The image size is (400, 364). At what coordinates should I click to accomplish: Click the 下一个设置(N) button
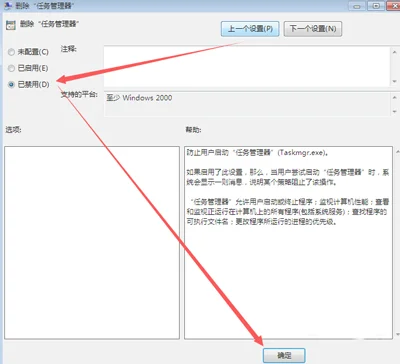click(x=313, y=29)
